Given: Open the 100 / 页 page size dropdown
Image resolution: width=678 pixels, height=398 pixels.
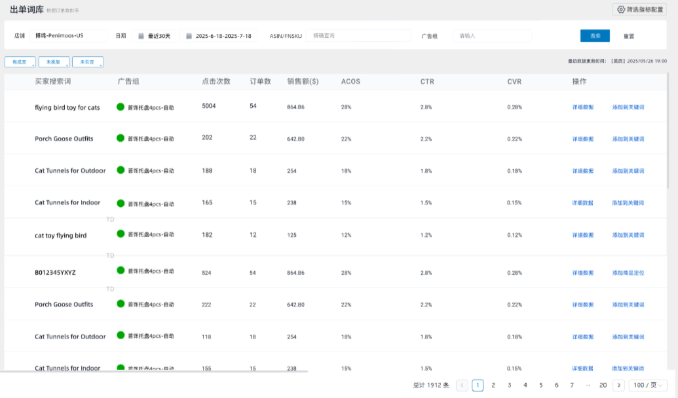Looking at the screenshot, I should 648,385.
